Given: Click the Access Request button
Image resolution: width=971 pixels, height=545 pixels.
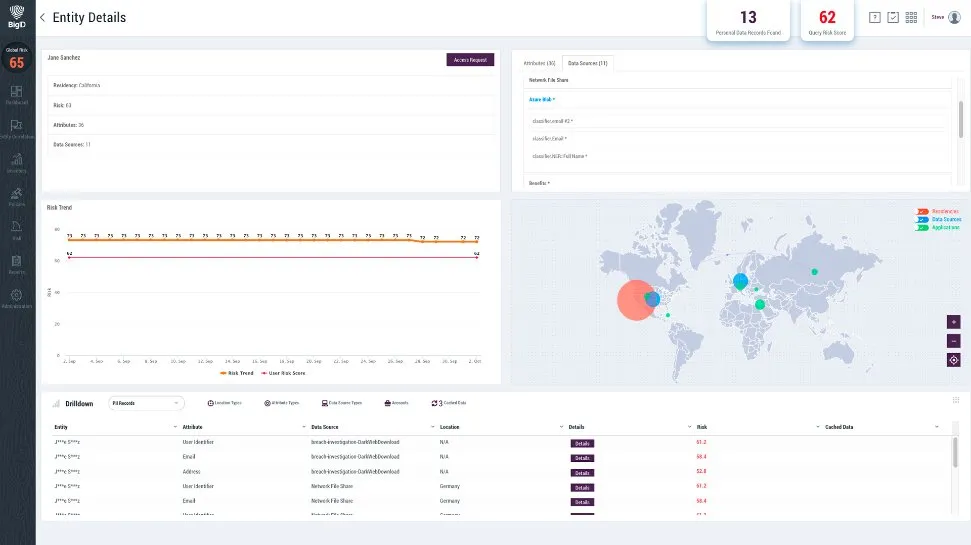Looking at the screenshot, I should (x=469, y=60).
